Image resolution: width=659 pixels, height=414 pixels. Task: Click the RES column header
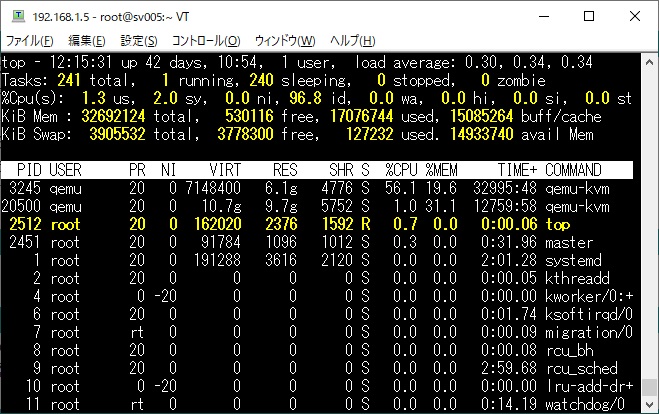point(285,170)
